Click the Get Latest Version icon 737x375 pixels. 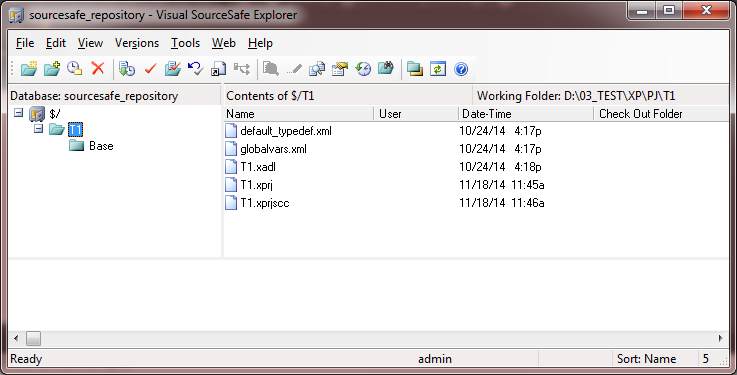pyautogui.click(x=127, y=69)
